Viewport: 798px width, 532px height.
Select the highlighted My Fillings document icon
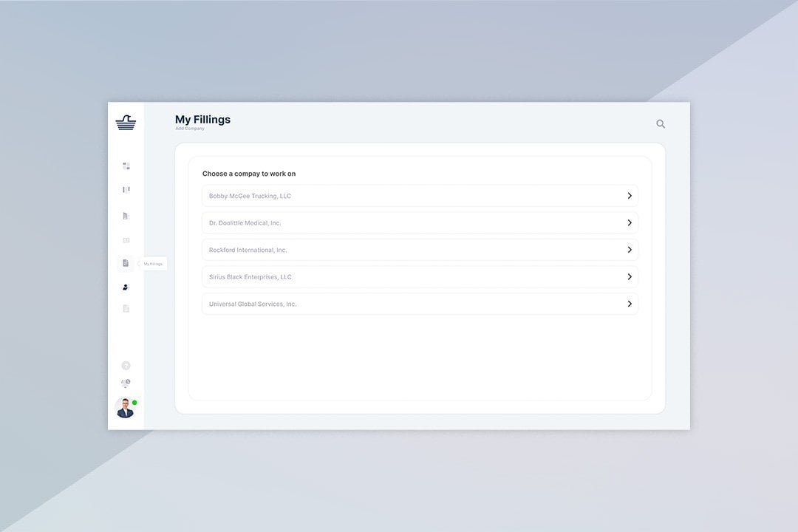126,263
